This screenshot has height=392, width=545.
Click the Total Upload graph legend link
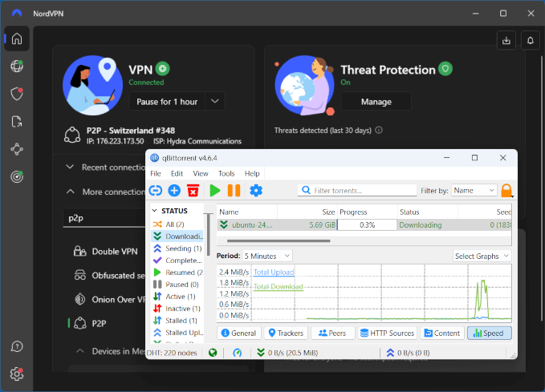(274, 273)
